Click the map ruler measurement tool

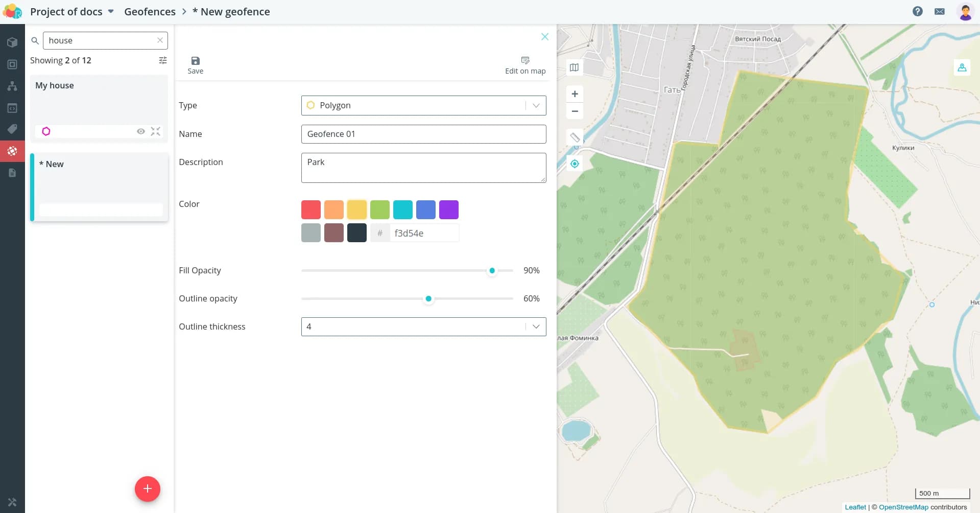[575, 137]
